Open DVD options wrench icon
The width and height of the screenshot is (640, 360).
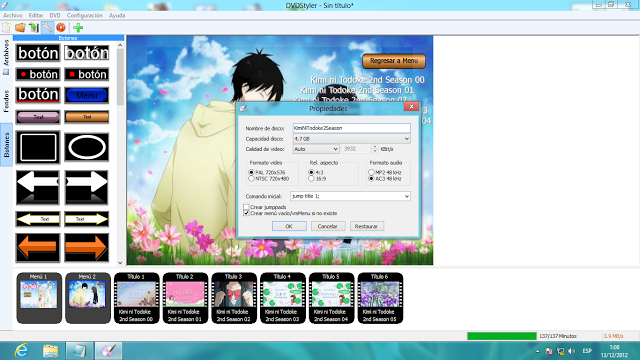47,27
